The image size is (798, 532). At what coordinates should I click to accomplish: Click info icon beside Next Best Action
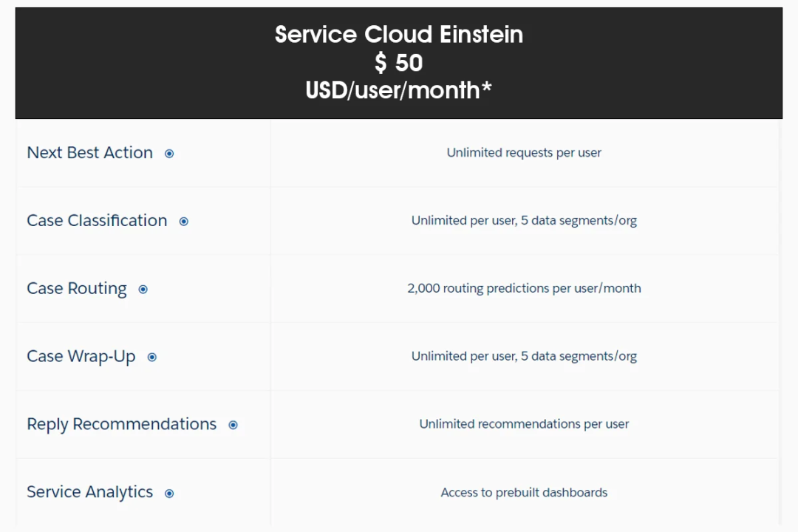[169, 154]
